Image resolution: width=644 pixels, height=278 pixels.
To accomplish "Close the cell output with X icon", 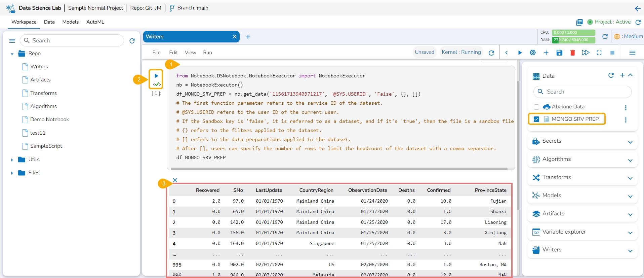I will tap(175, 180).
